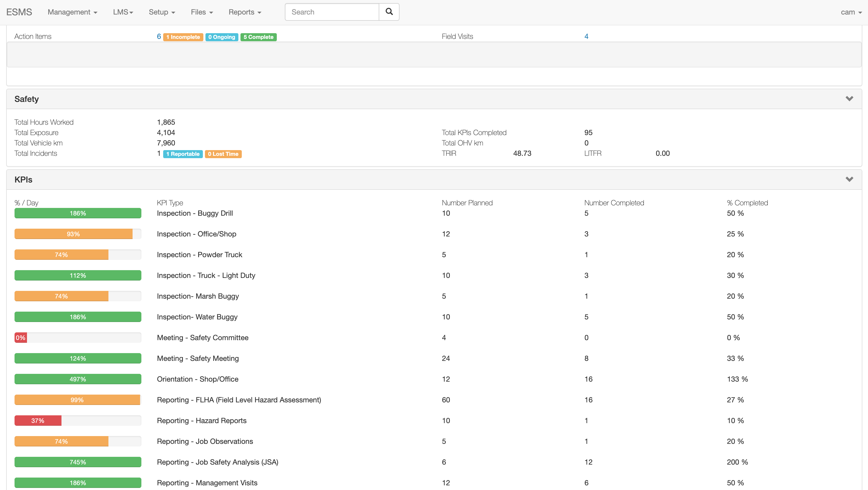Click inside the Search input field
The image size is (868, 490).
click(x=332, y=12)
